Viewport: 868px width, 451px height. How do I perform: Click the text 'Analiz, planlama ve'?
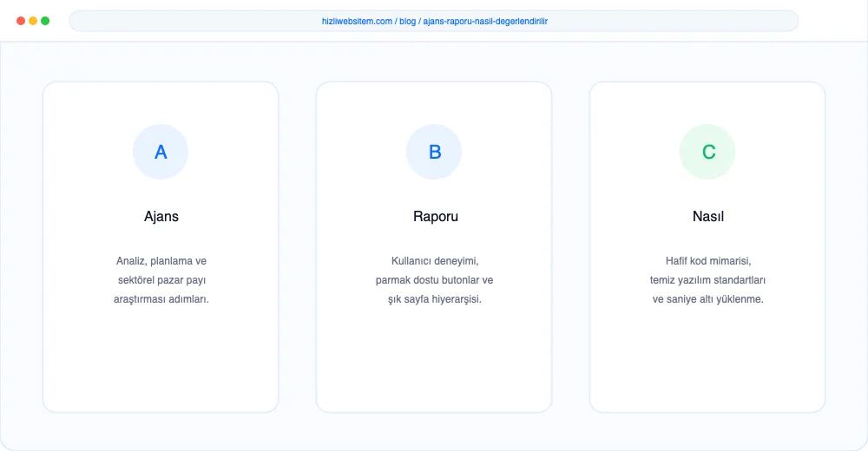(x=161, y=261)
